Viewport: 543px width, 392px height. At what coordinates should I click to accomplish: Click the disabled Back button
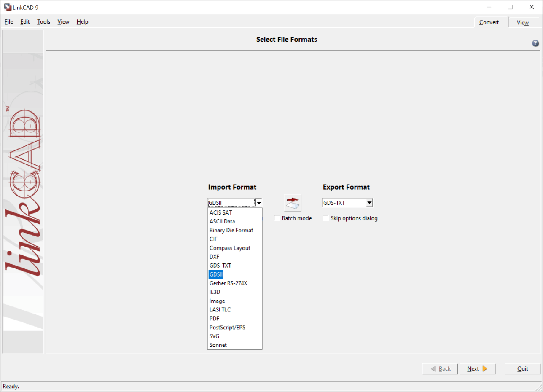(x=440, y=369)
